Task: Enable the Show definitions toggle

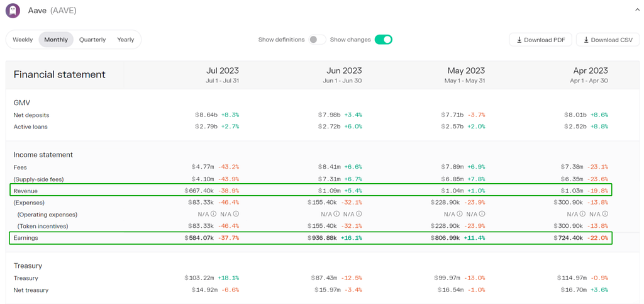Action: click(x=317, y=40)
